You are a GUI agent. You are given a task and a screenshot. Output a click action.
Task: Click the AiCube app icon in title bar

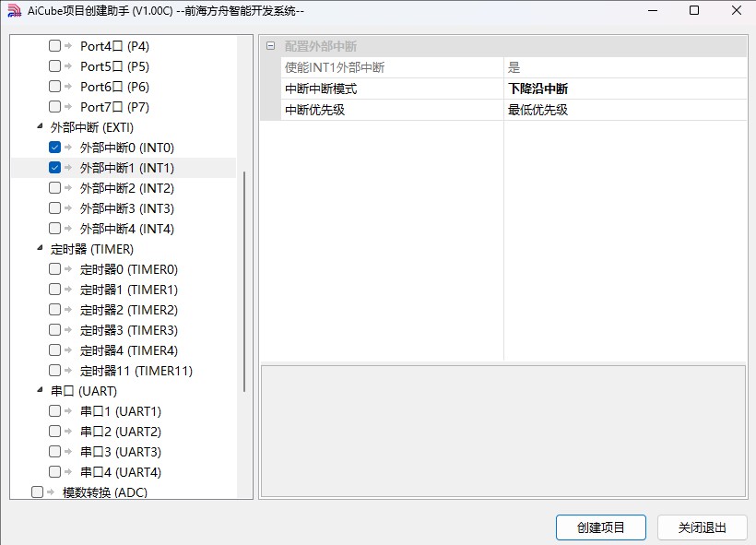click(x=15, y=11)
